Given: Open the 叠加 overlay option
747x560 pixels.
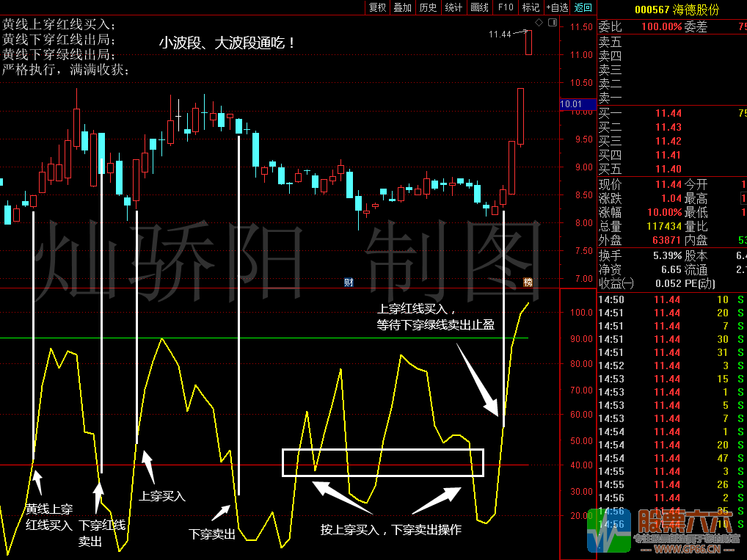Looking at the screenshot, I should click(402, 7).
